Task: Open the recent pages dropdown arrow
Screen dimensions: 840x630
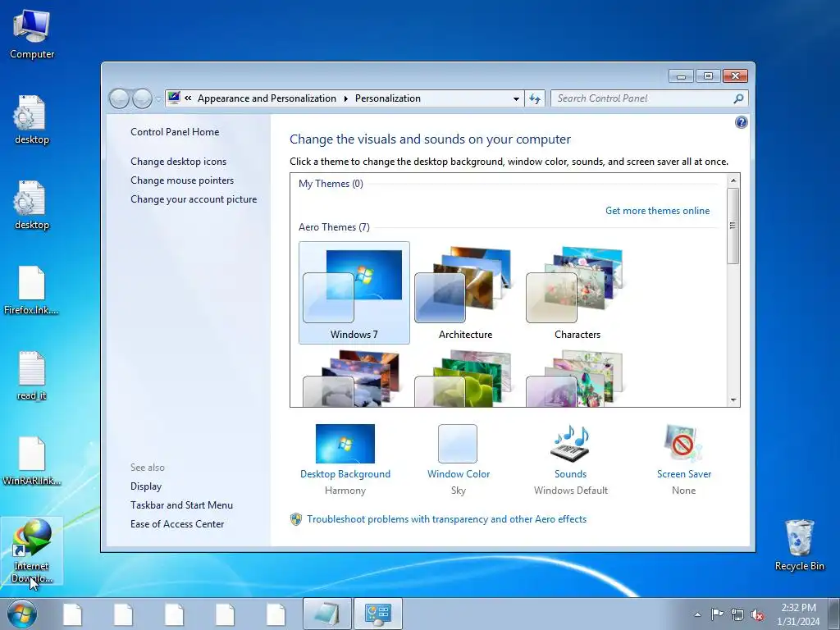Action: 158,98
